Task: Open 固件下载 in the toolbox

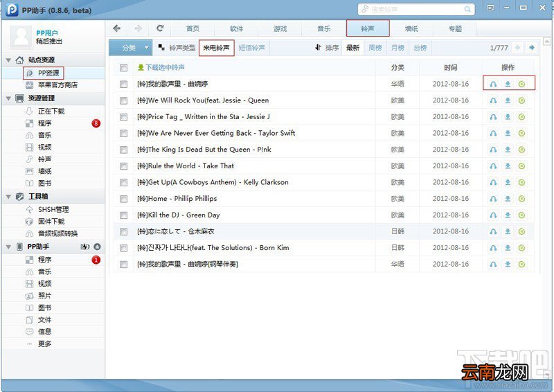Action: [x=51, y=221]
